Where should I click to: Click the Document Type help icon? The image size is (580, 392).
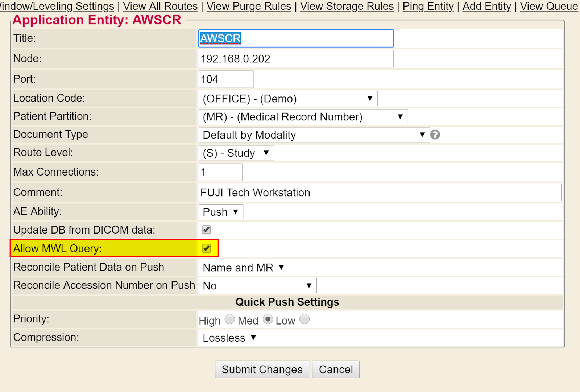coord(435,135)
